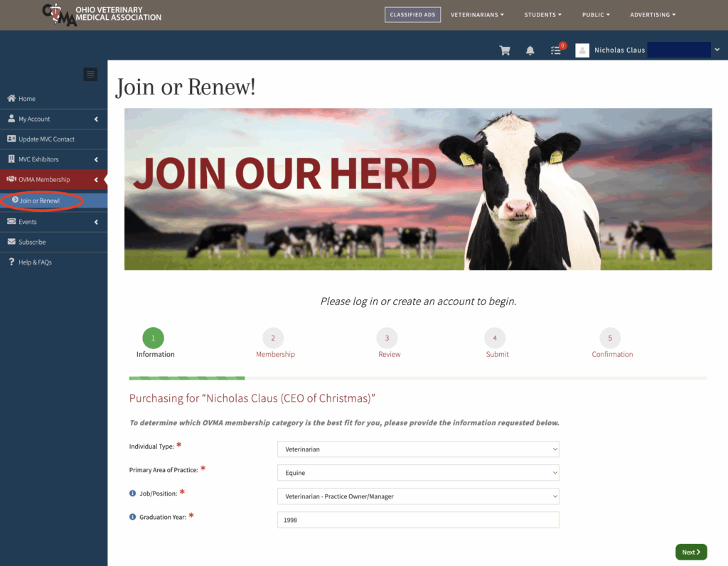Screen dimensions: 728x566
Task: Jump to step 2 Membership
Action: (273, 338)
